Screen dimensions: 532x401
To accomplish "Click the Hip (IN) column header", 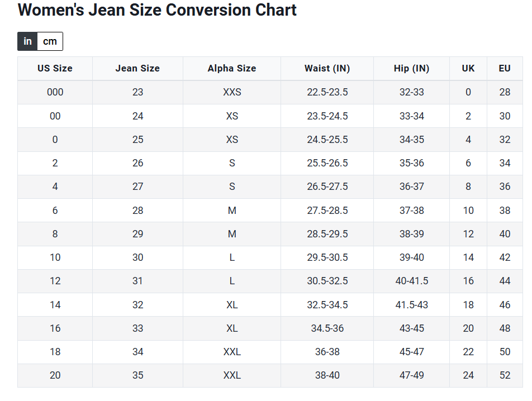I will point(411,69).
